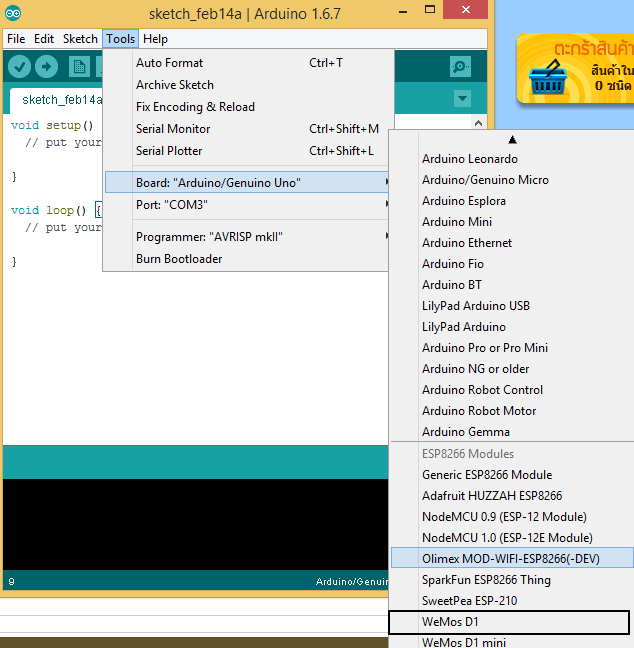
Task: Open Serial Monitor from Tools menu
Action: 246,129
